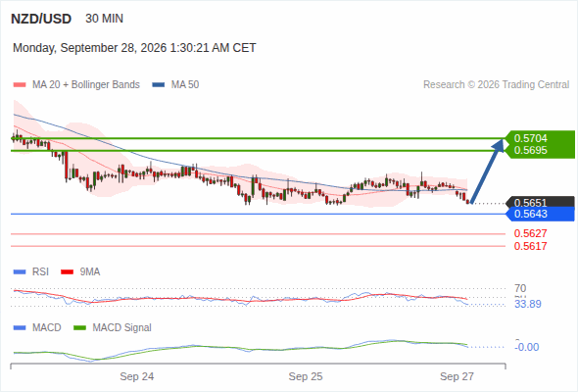Select the 30 MIN timeframe label
Viewport: 578px width, 392px height.
104,19
